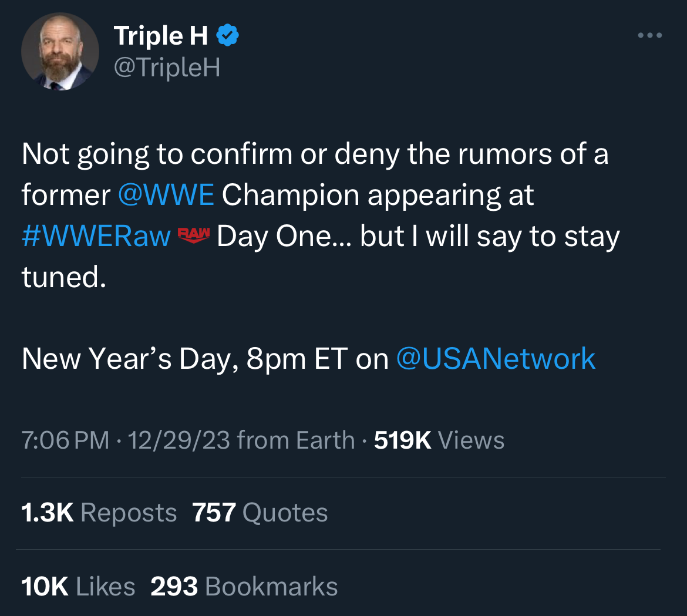Click the 7:06 PM timestamp
This screenshot has height=616, width=687.
point(65,440)
